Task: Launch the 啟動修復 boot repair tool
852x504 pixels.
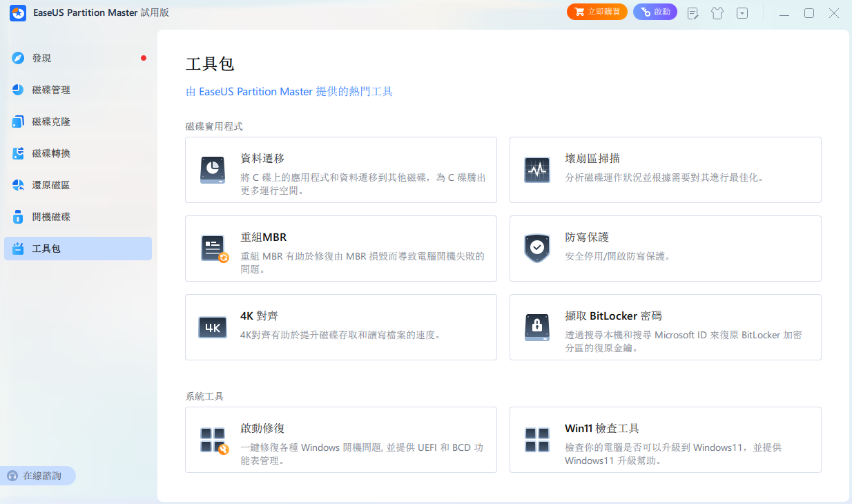Action: tap(340, 439)
